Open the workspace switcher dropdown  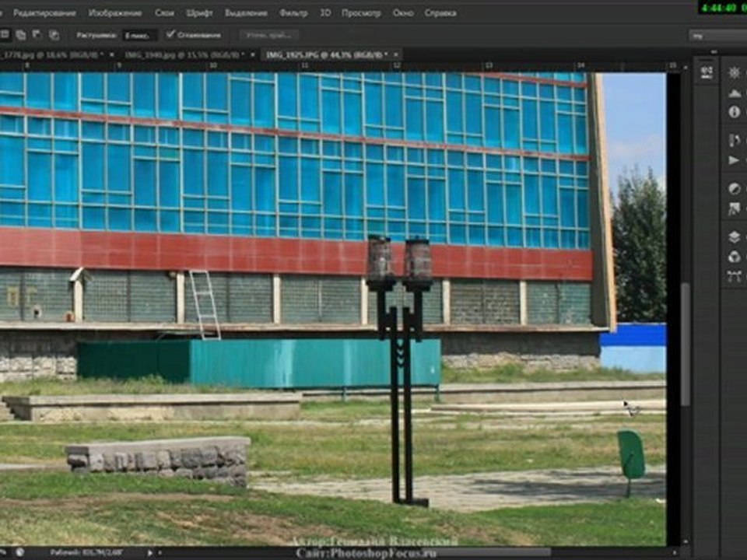point(718,36)
